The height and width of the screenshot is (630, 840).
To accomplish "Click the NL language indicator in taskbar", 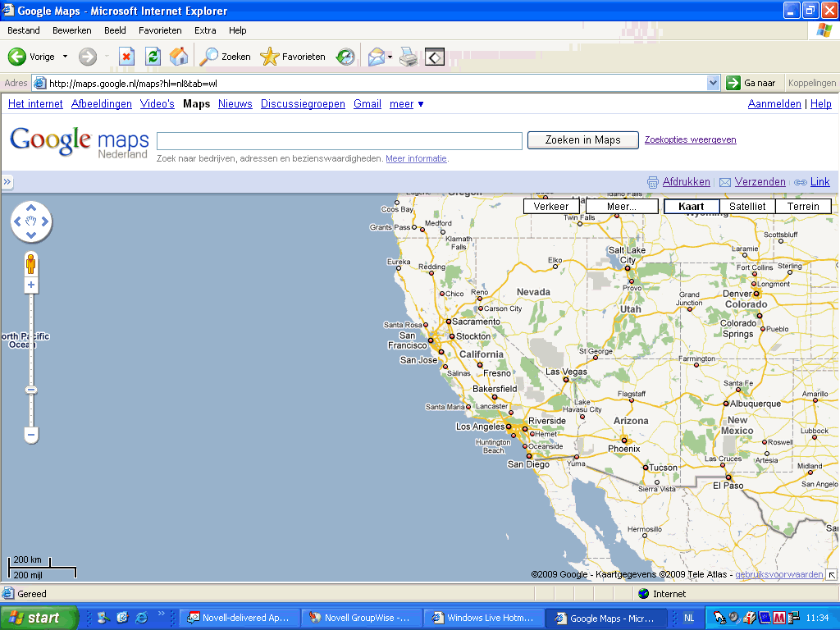I will [x=689, y=618].
